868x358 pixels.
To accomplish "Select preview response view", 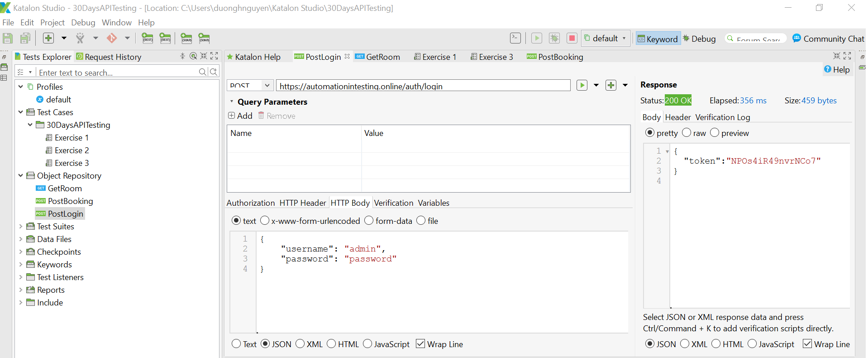I will coord(715,133).
